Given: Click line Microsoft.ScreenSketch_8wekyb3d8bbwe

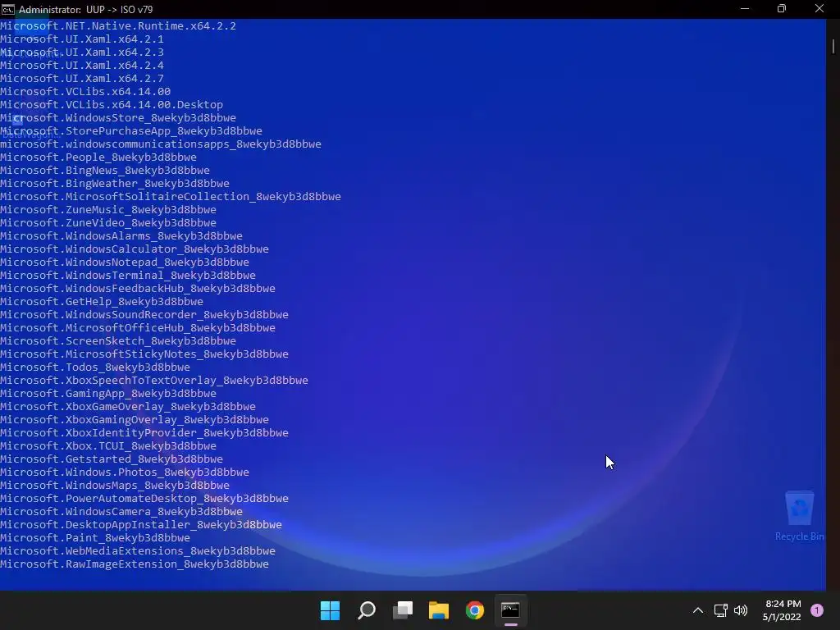Looking at the screenshot, I should [x=118, y=340].
